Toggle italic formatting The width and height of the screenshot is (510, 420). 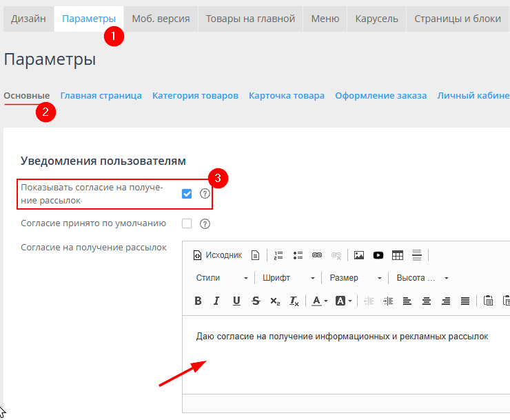216,301
